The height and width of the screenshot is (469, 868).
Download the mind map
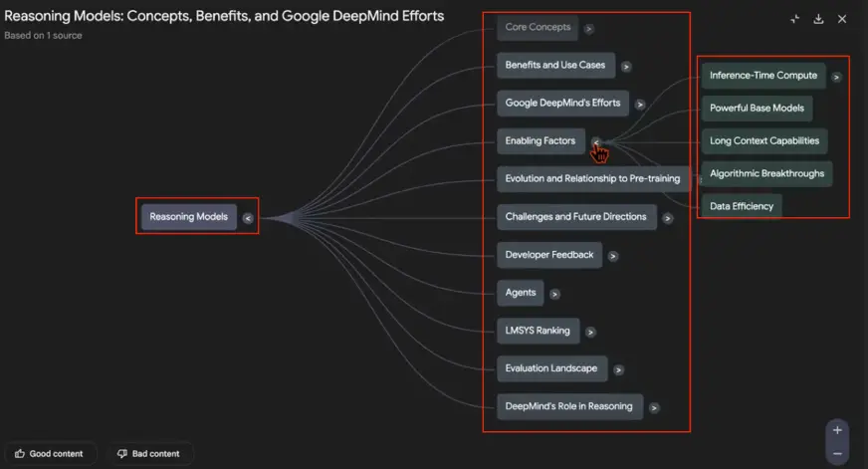[x=818, y=19]
